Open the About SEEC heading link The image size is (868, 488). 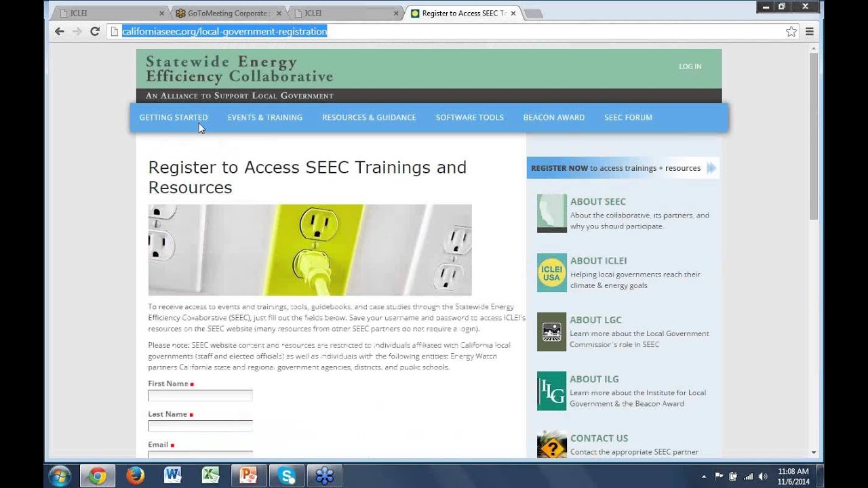tap(598, 201)
